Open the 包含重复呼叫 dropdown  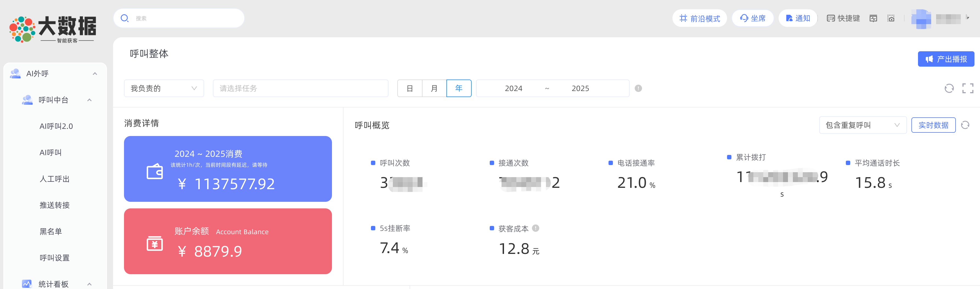point(862,125)
